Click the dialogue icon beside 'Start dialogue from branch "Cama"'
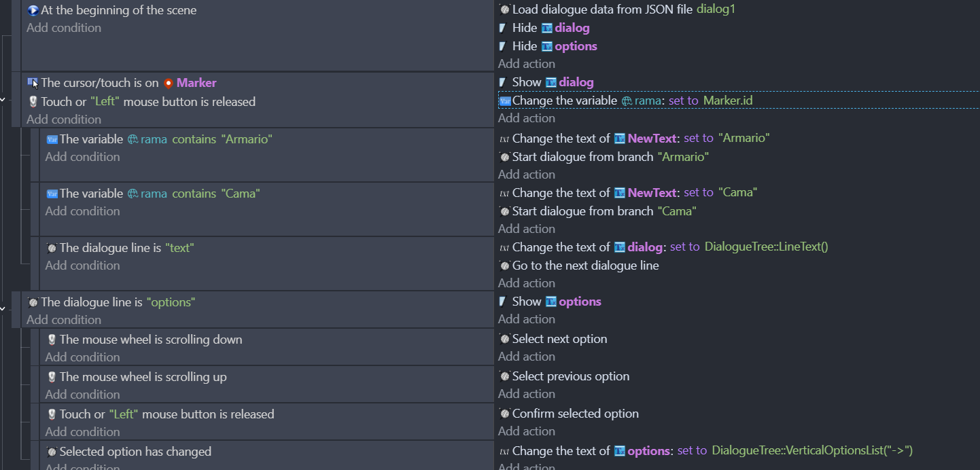The width and height of the screenshot is (980, 470). 504,211
